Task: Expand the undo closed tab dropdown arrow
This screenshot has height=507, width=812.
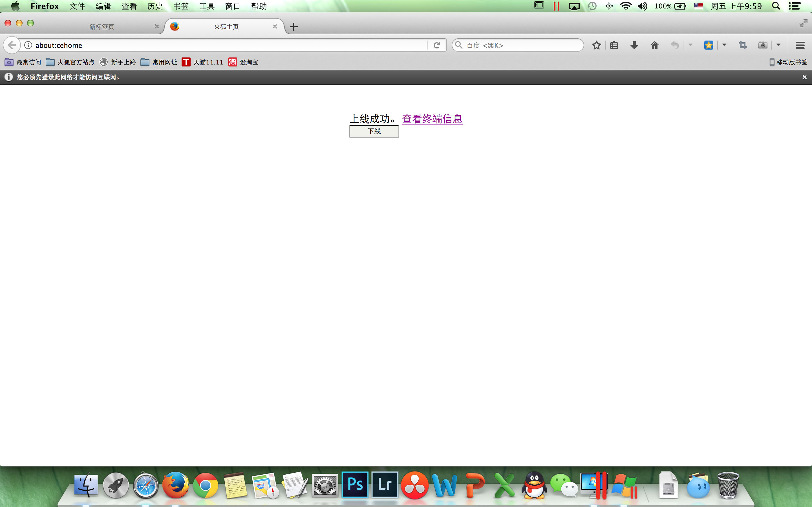Action: pos(690,45)
